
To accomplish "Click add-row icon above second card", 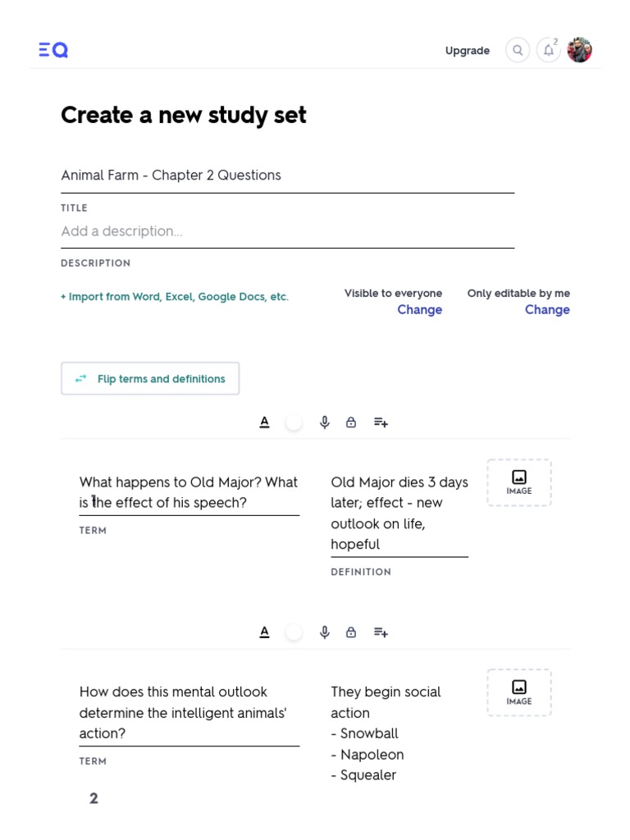I will coord(381,632).
